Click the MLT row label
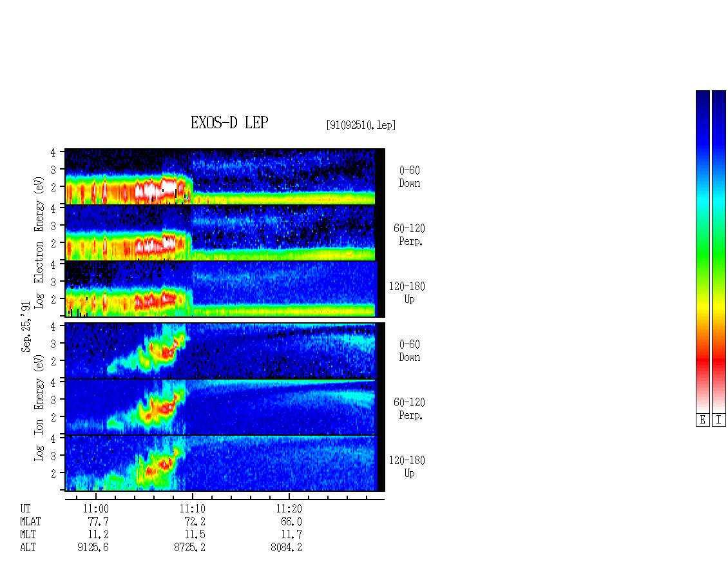728x564 pixels. (x=28, y=535)
